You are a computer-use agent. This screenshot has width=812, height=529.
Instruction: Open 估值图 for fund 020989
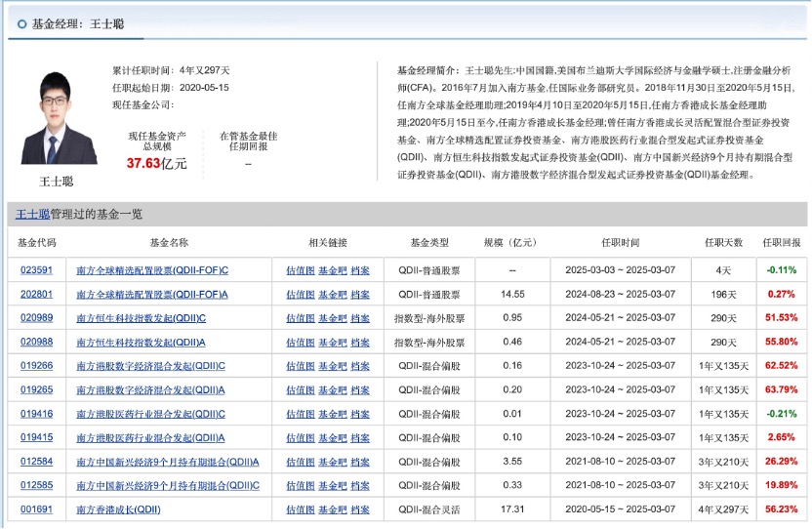point(301,318)
